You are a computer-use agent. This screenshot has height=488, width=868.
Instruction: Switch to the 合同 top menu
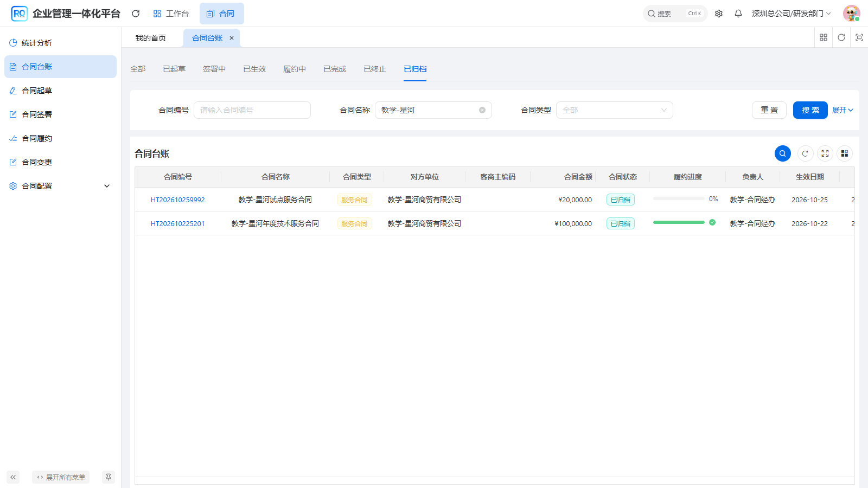pos(221,14)
